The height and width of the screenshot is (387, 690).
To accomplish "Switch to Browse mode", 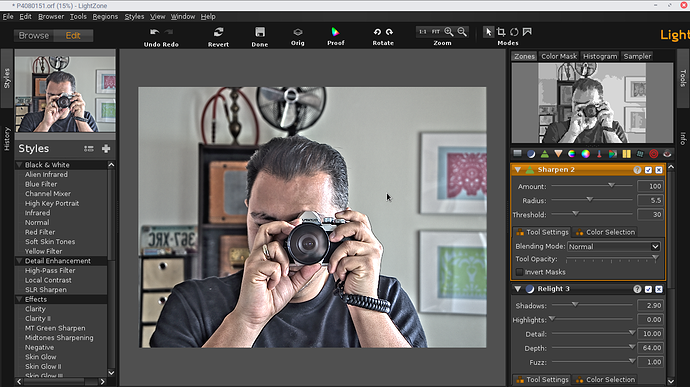I will coord(34,36).
